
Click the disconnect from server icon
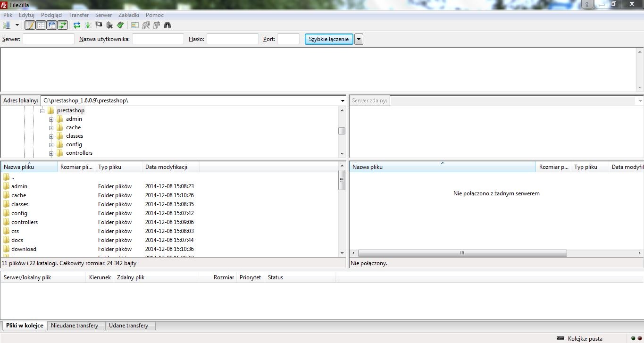click(109, 25)
